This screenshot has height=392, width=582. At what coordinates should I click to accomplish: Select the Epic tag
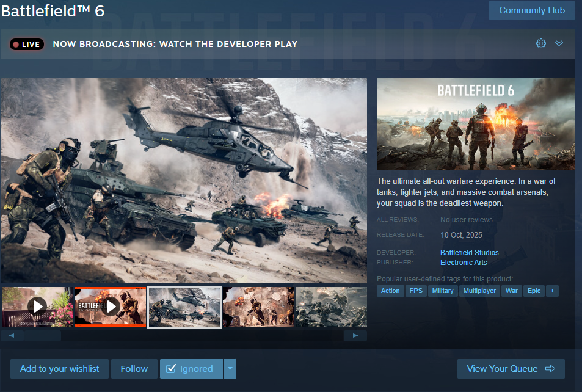coord(534,291)
